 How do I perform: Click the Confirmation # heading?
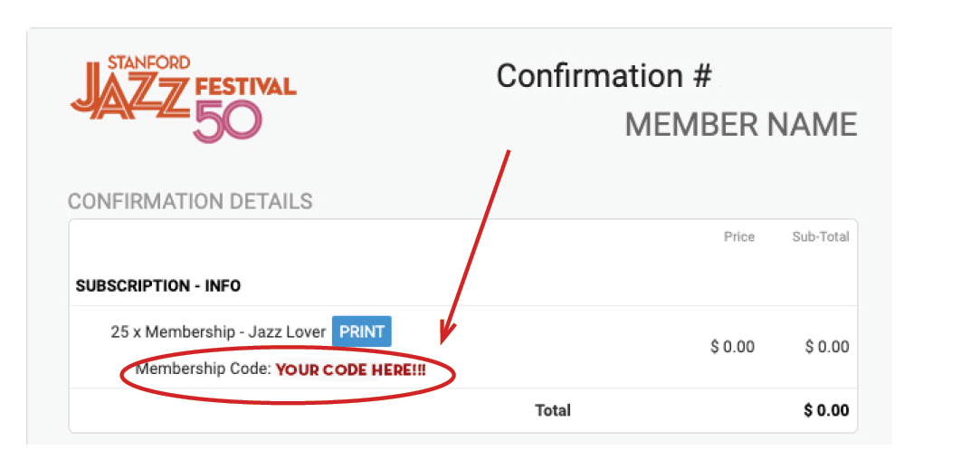click(604, 76)
